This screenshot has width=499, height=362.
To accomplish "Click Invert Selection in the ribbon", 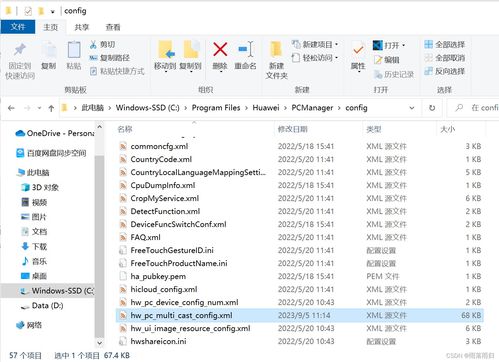I will 445,71.
